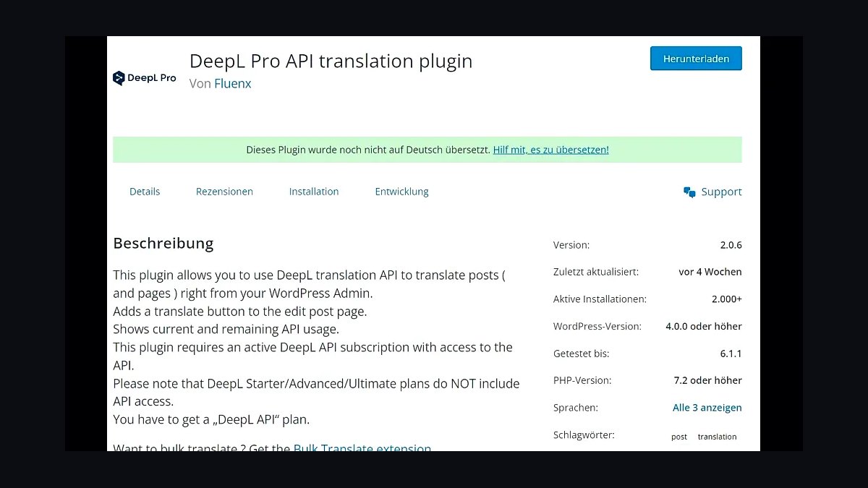Click the Herunterladen download button
The width and height of the screenshot is (868, 488).
click(x=696, y=59)
